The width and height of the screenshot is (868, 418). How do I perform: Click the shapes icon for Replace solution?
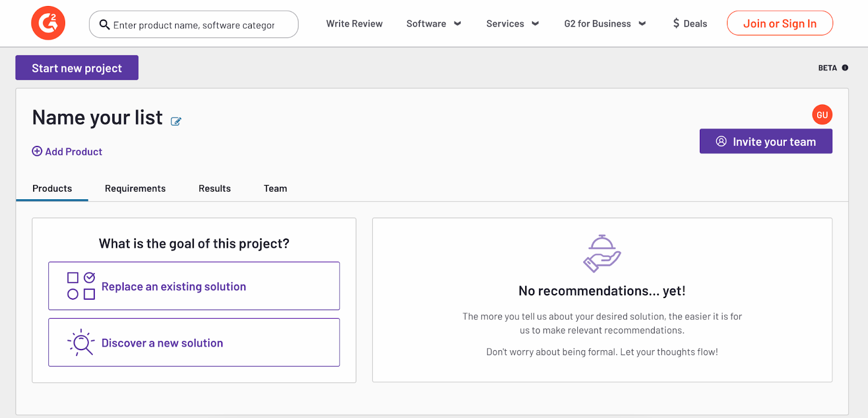[81, 286]
